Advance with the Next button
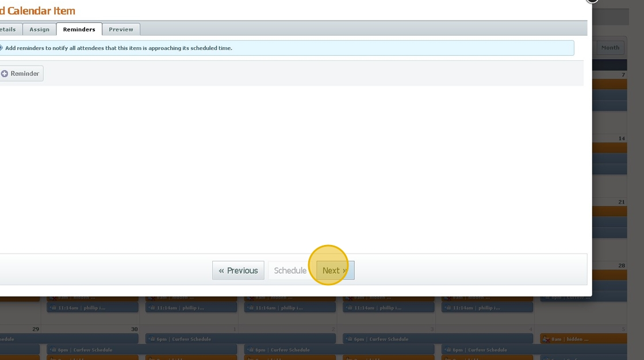 [335, 270]
